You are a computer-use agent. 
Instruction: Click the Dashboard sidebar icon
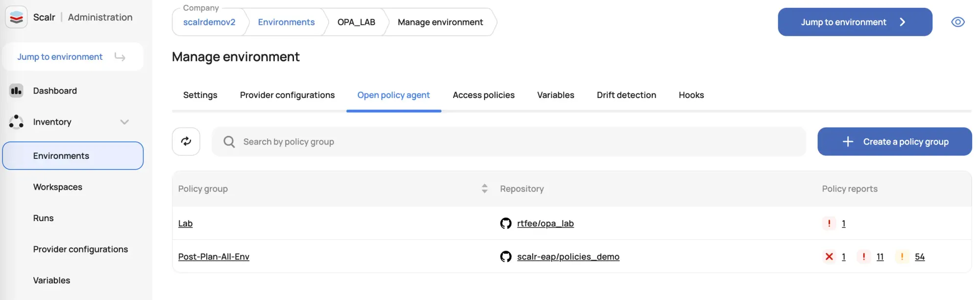[16, 91]
